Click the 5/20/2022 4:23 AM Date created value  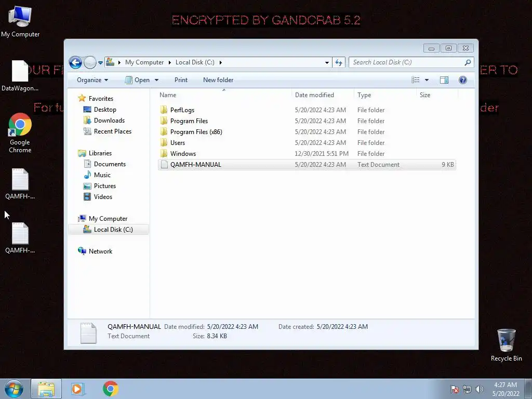pos(342,327)
